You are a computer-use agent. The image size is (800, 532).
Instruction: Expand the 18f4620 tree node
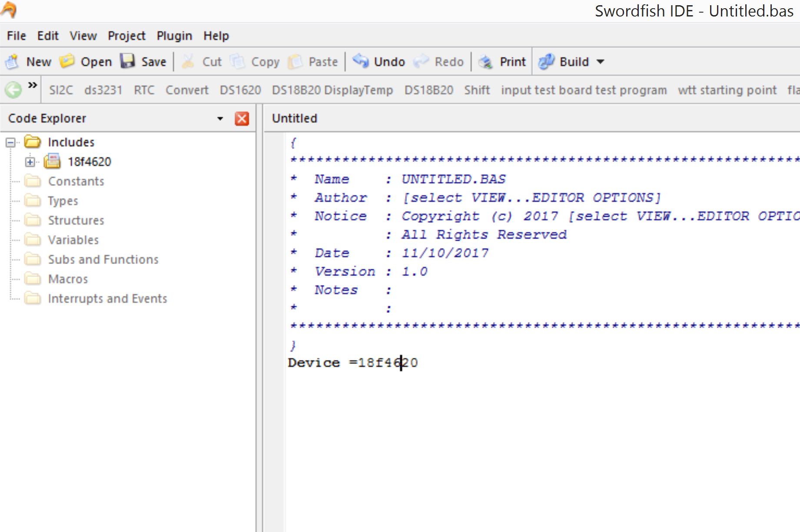30,162
